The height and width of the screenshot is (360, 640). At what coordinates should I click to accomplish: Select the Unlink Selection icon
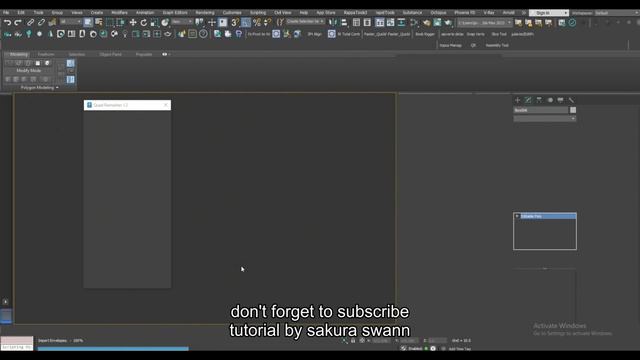41,22
